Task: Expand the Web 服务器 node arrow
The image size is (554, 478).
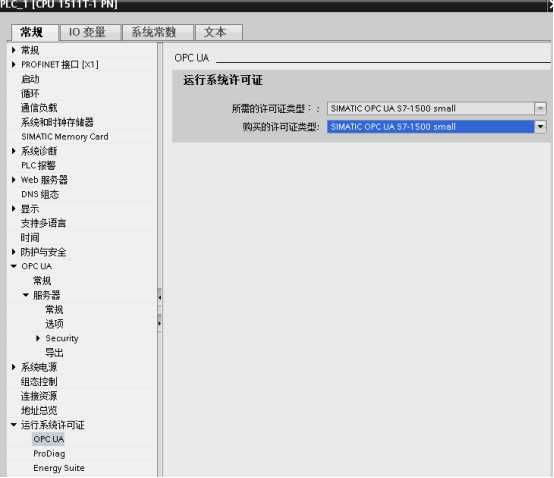Action: pyautogui.click(x=13, y=180)
